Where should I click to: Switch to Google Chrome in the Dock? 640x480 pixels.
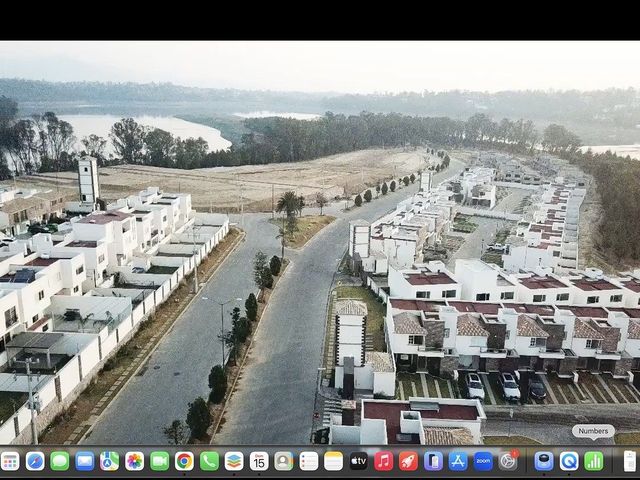point(184,461)
